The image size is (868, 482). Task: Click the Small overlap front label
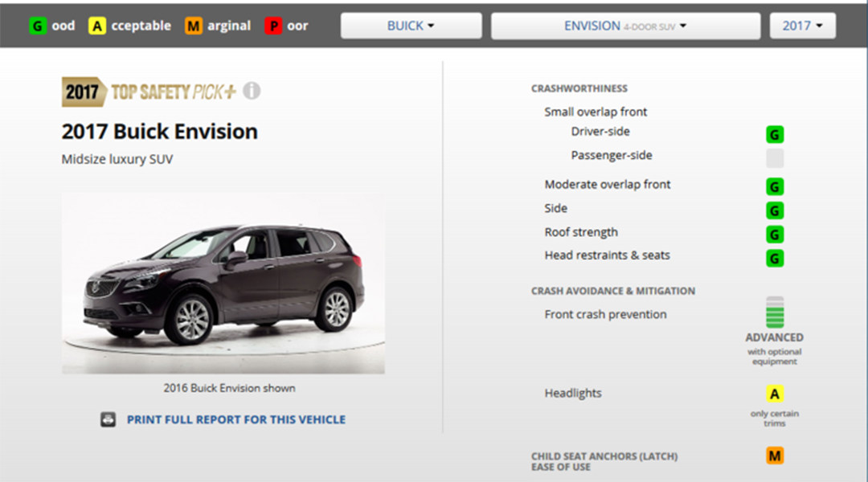[x=596, y=112]
